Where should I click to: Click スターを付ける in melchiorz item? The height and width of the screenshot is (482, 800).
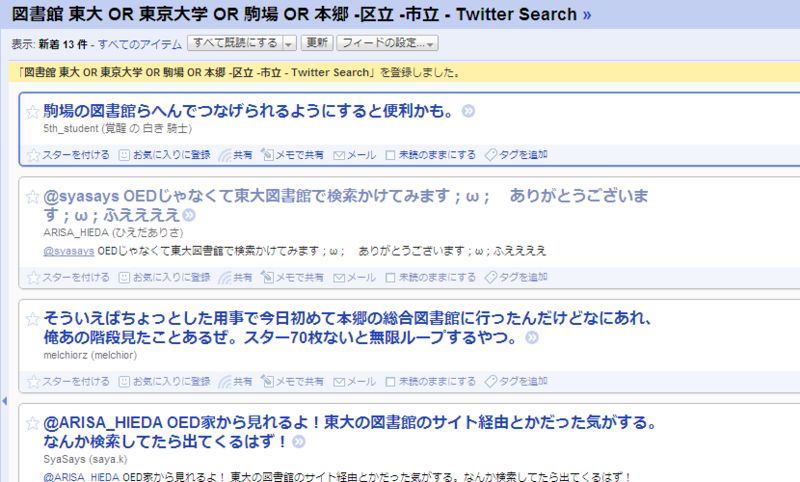(69, 382)
